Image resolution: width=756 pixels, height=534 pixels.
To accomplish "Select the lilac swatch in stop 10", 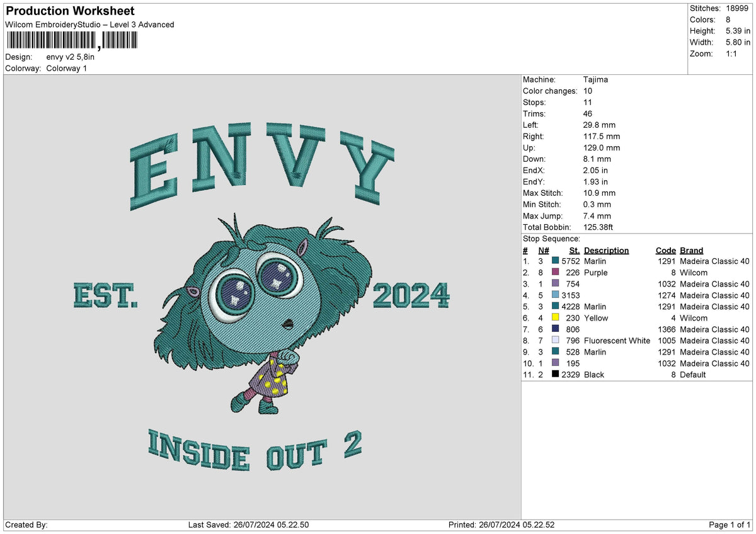I will pos(555,363).
